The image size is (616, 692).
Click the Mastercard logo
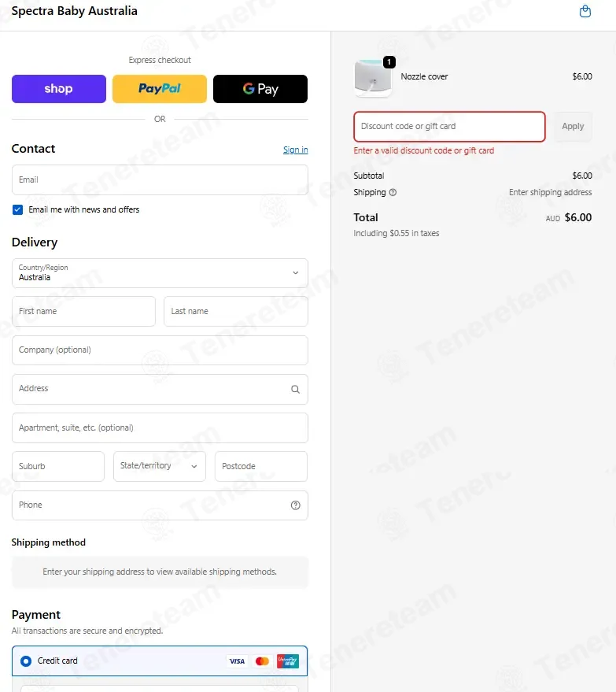262,661
